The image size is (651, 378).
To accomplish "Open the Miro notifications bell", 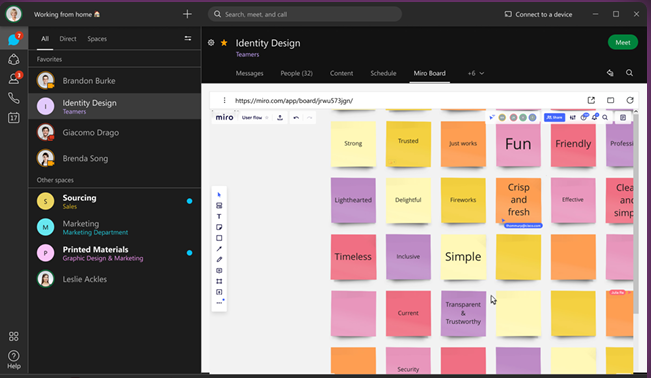I will click(x=595, y=117).
